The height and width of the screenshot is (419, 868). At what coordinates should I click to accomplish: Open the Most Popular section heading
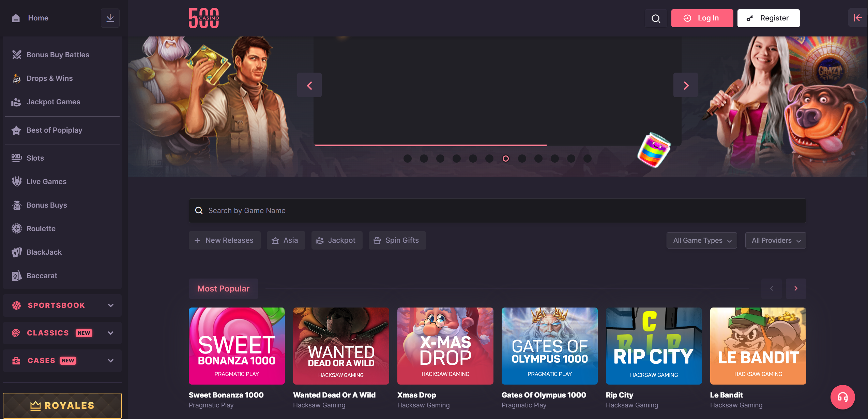223,289
